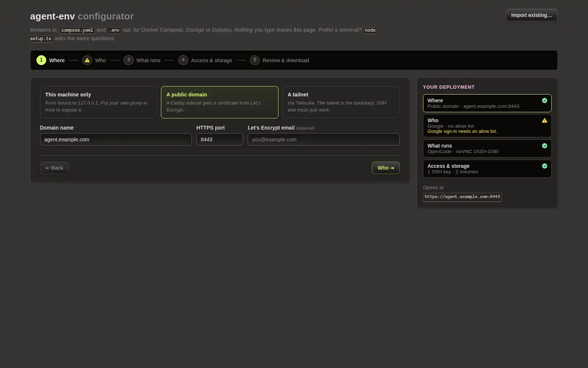Select the "A tailnet" option
The height and width of the screenshot is (368, 588).
341,102
